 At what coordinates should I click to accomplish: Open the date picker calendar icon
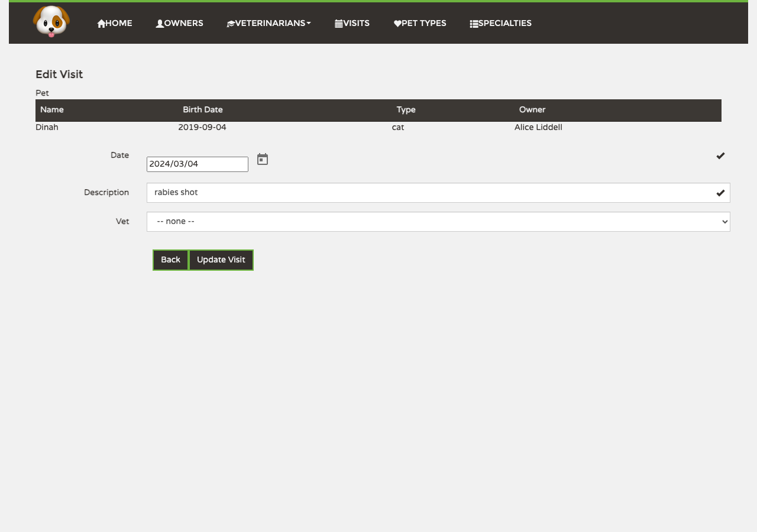[263, 159]
